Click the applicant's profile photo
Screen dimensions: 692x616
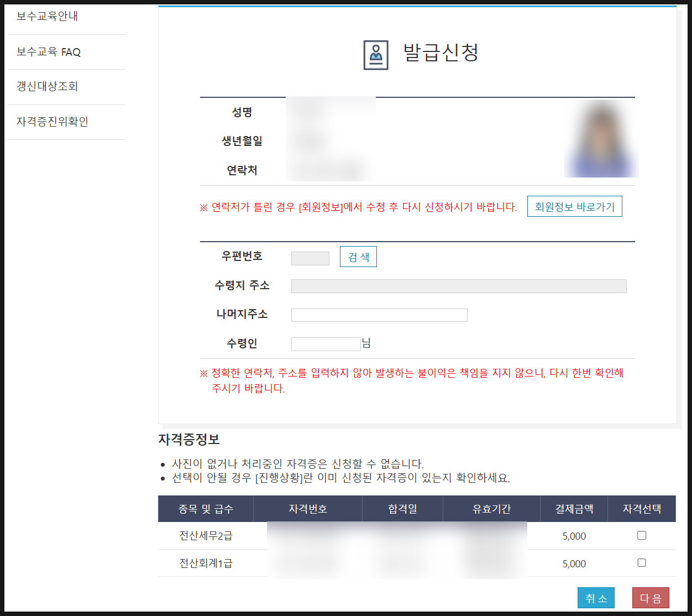601,139
